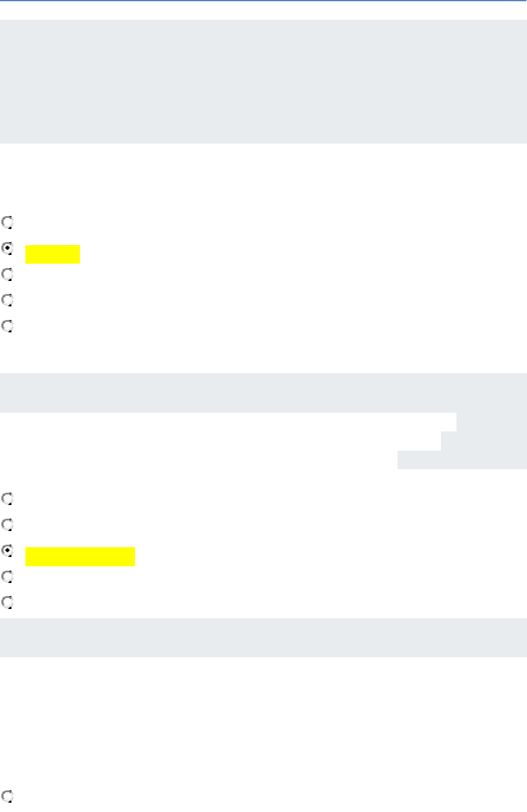
Task: Choose the second radio option in the middle group
Action: click(x=7, y=524)
